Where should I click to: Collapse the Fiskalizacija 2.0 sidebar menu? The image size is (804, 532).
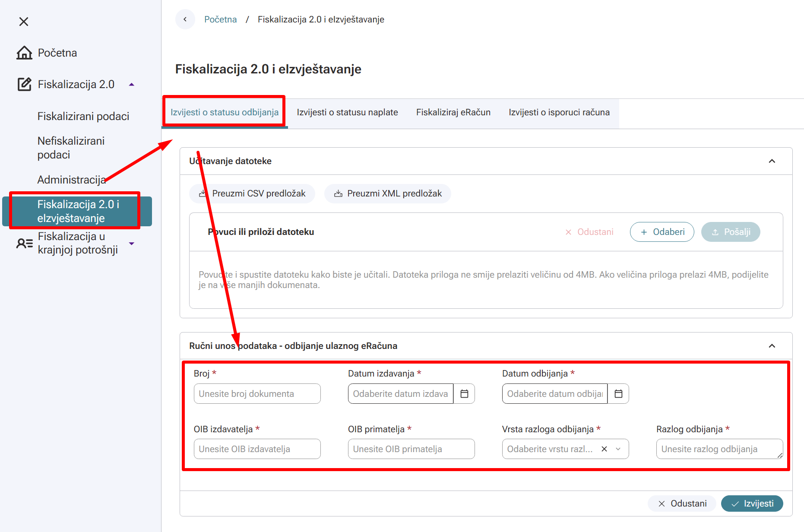132,85
